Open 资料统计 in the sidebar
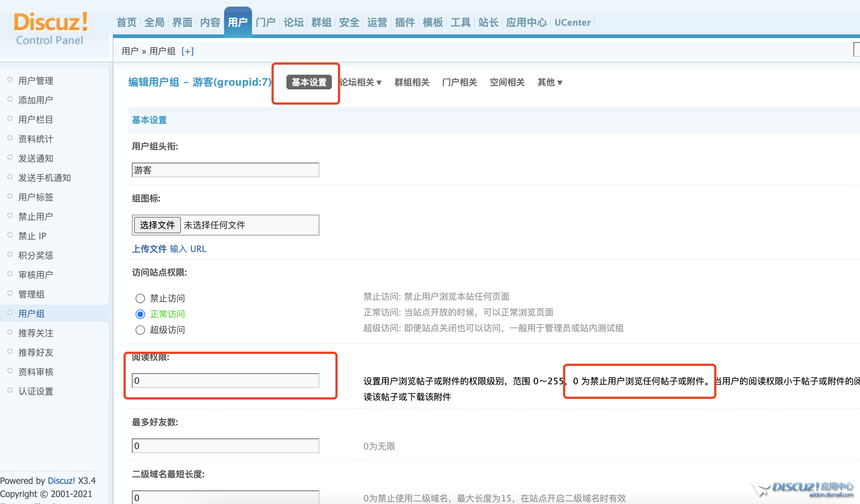 (x=36, y=139)
